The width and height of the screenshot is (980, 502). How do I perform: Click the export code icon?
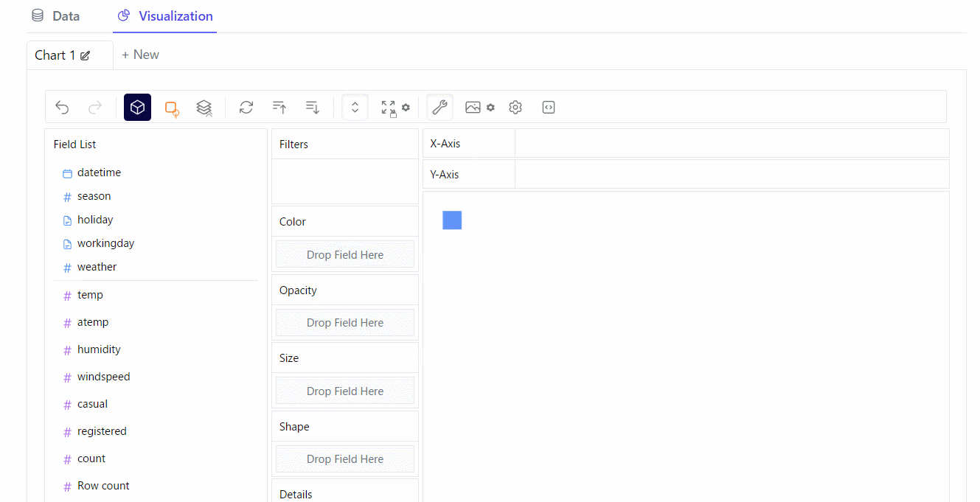549,108
